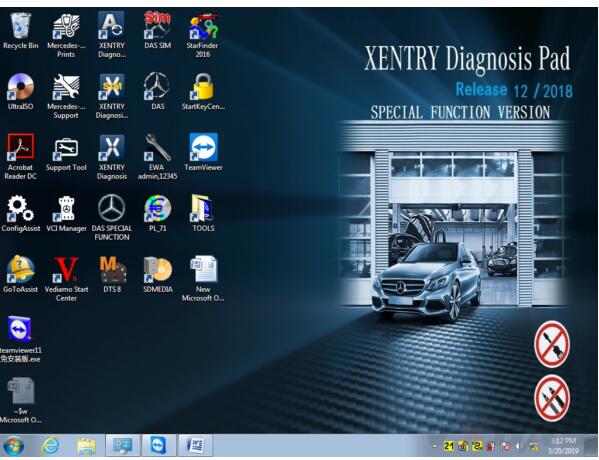Open the SDMEDIA disc icon

157,274
